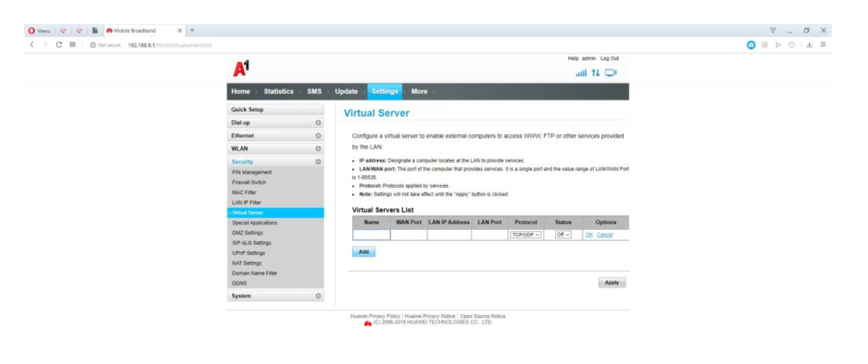Close the Mobile Broadband tab
The width and height of the screenshot is (868, 364).
pyautogui.click(x=180, y=30)
